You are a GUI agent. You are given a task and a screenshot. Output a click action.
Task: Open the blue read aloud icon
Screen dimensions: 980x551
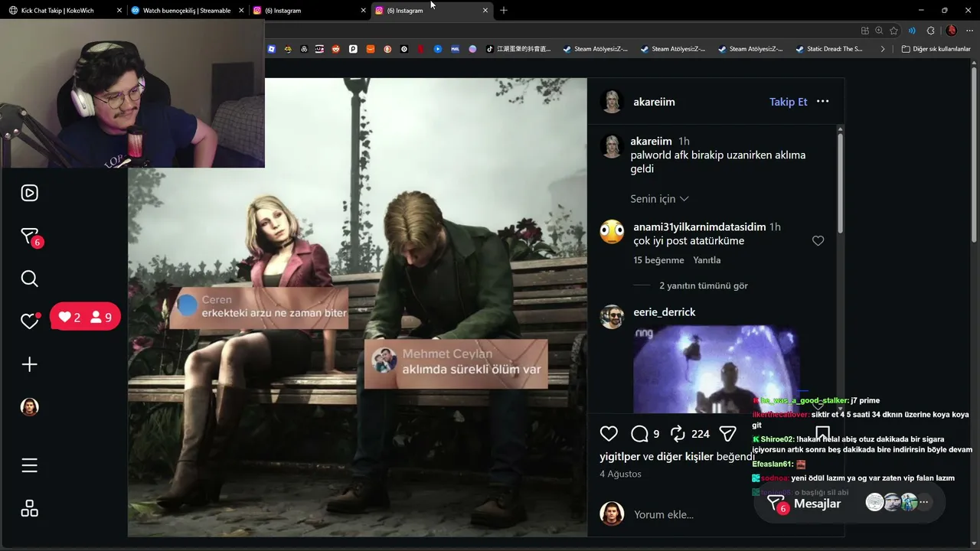(x=912, y=31)
